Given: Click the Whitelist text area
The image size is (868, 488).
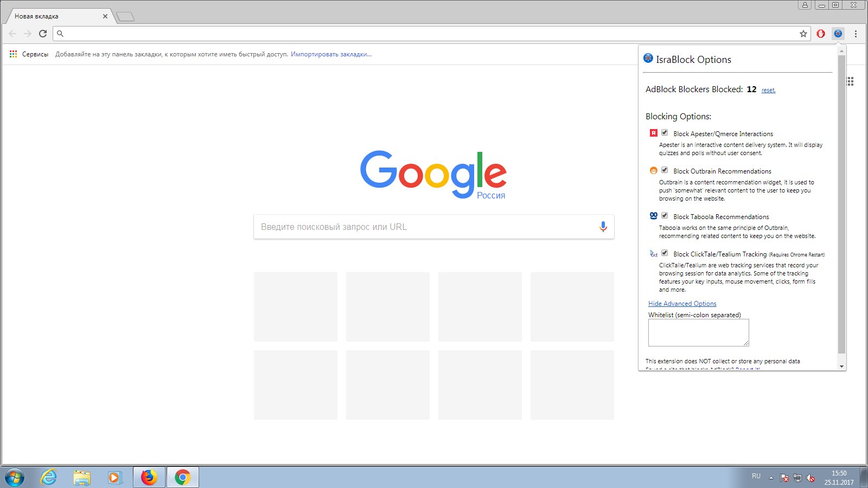Looking at the screenshot, I should (x=698, y=332).
